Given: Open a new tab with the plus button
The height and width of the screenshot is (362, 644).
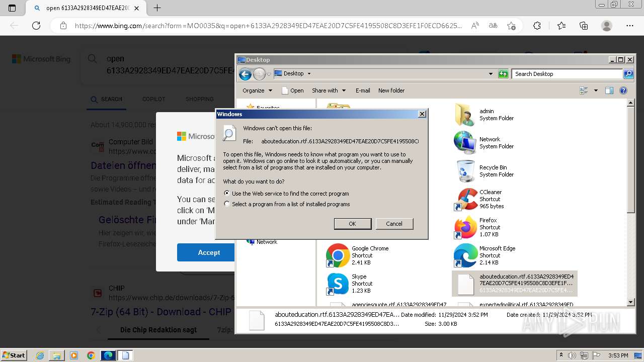Looking at the screenshot, I should [157, 8].
